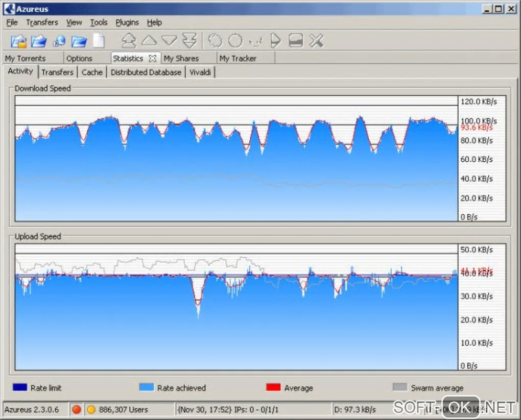Screen dimensions: 521x420
Task: Click the move to bottom double-arrow icon
Action: [190, 41]
